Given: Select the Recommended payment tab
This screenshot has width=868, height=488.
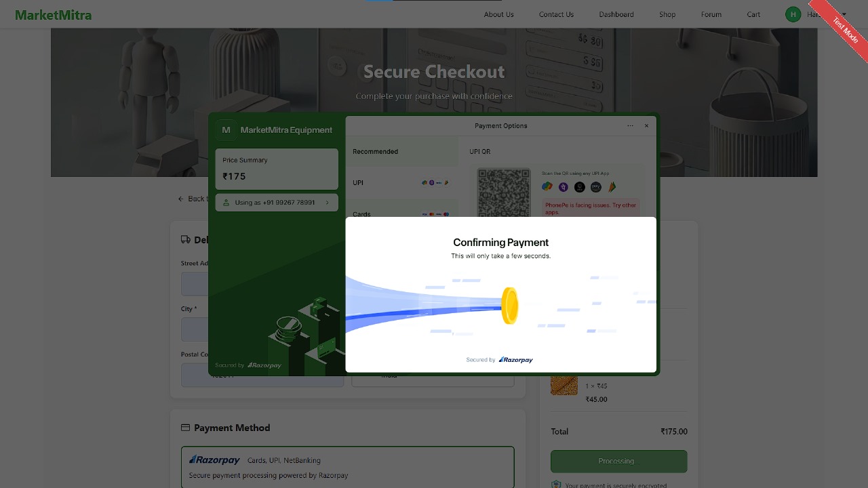Looking at the screenshot, I should pos(402,152).
